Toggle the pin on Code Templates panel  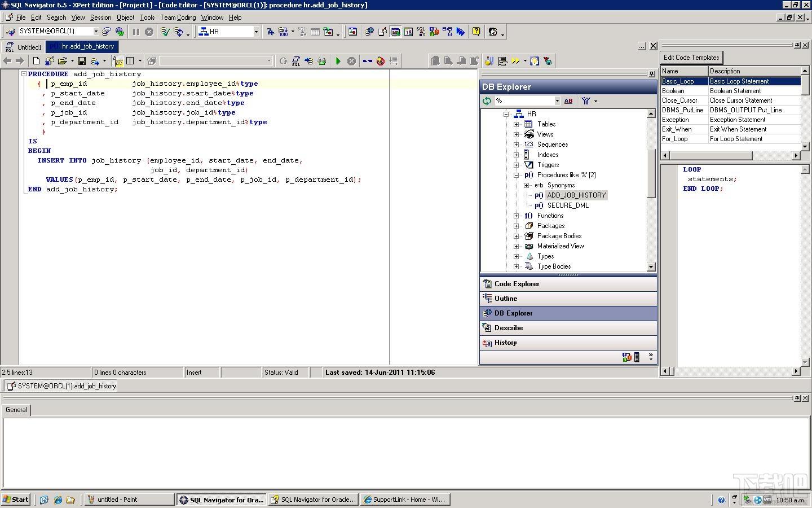click(797, 45)
